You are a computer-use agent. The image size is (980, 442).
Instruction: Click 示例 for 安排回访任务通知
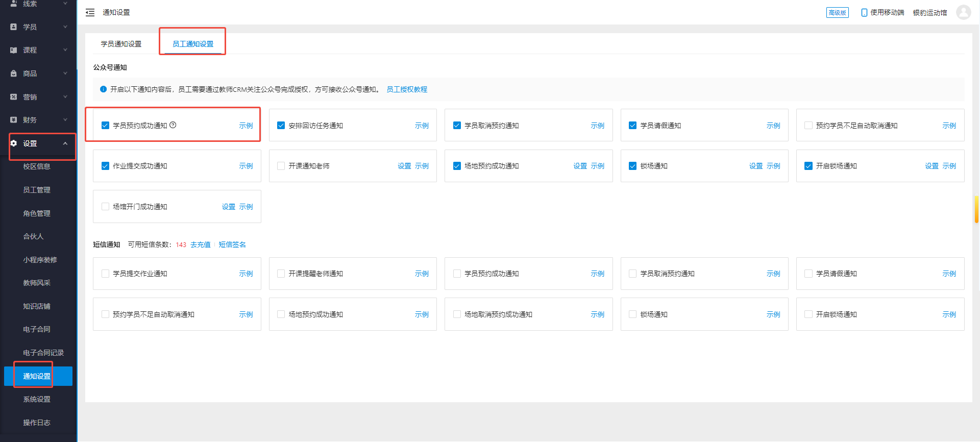click(x=422, y=126)
